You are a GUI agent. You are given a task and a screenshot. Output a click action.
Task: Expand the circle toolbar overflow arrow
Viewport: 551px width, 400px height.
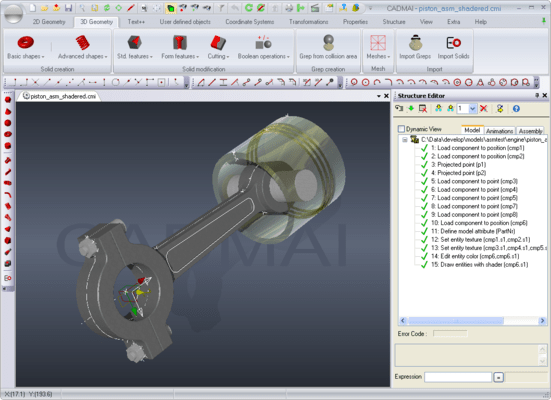[537, 84]
